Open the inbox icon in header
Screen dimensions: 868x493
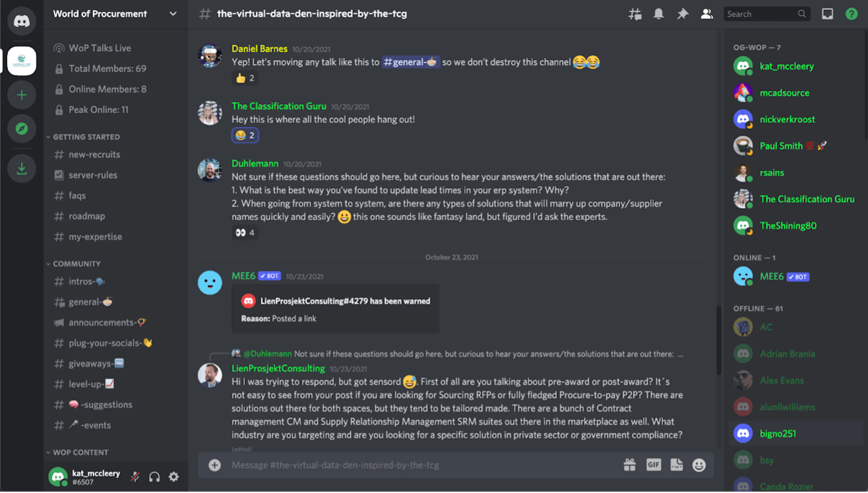pyautogui.click(x=827, y=14)
